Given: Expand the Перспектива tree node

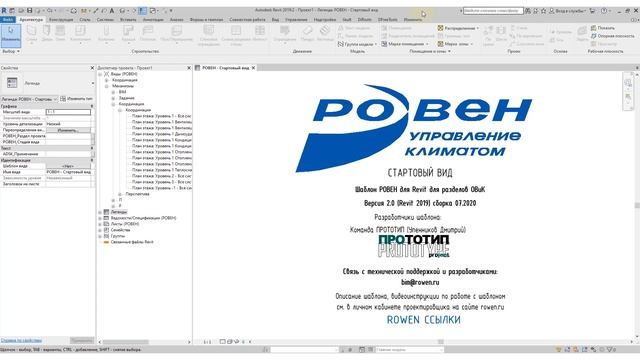Looking at the screenshot, I should [120, 194].
